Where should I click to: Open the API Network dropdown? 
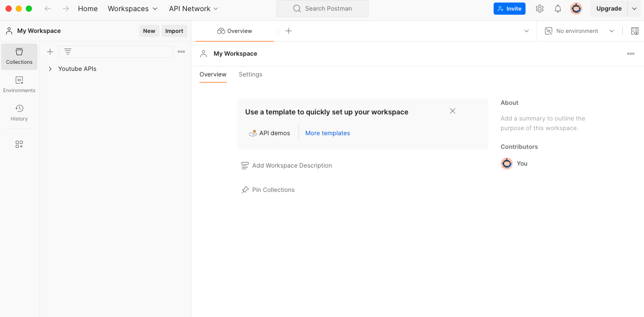coord(194,9)
